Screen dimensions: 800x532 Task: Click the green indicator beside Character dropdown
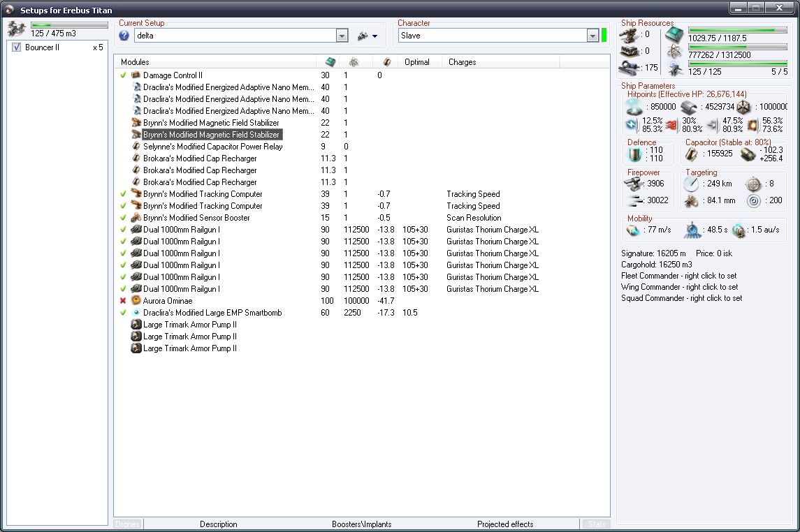(x=604, y=36)
